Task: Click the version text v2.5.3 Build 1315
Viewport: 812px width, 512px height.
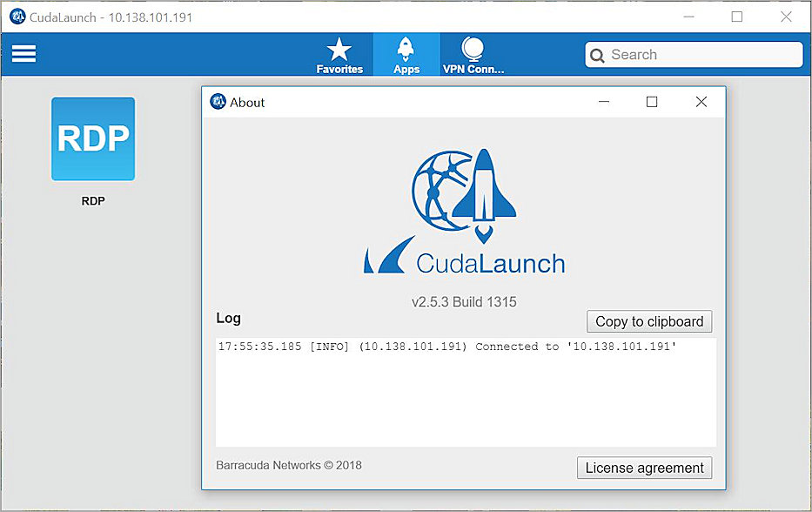Action: tap(464, 302)
